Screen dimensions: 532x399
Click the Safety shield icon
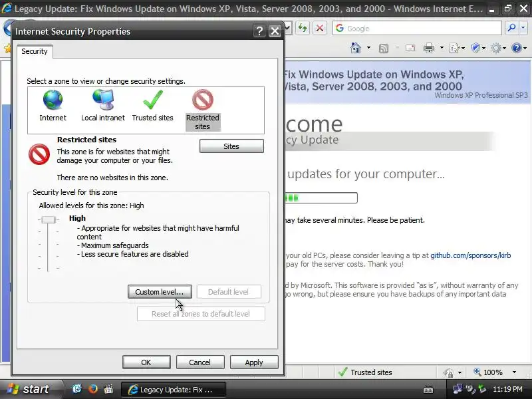tap(475, 48)
